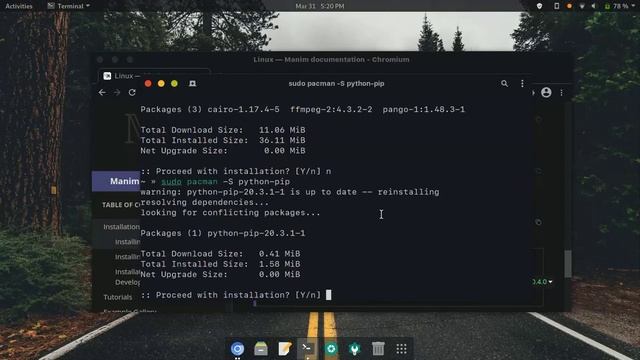The height and width of the screenshot is (360, 640).
Task: Click the '11.06 MiB' download size value
Action: point(282,130)
